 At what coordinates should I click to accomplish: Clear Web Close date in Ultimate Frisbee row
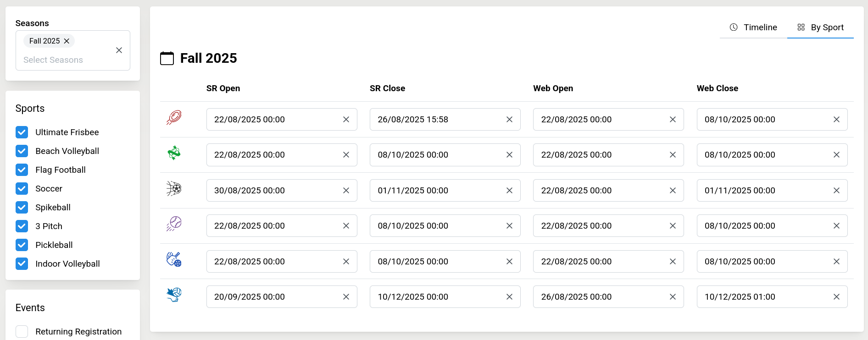(x=836, y=120)
